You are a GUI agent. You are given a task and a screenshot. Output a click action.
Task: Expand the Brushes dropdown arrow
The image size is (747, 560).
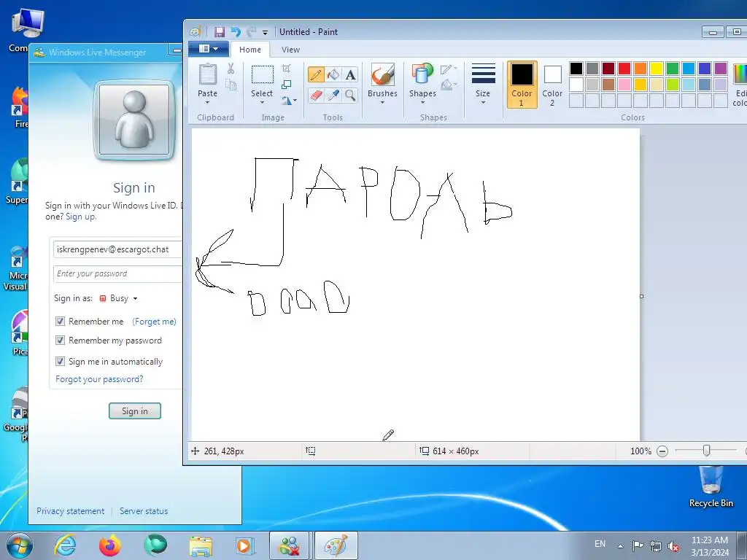[382, 102]
